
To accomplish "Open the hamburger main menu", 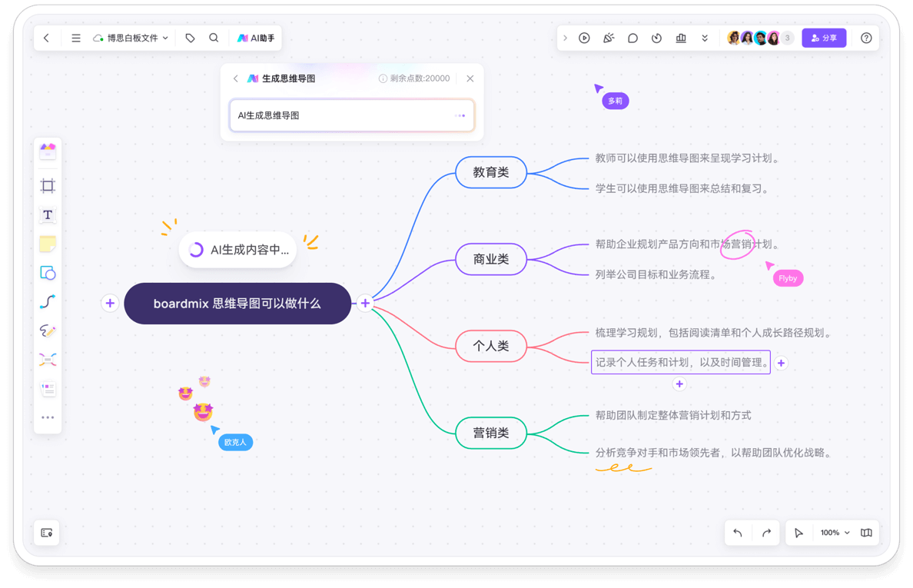I will (75, 38).
